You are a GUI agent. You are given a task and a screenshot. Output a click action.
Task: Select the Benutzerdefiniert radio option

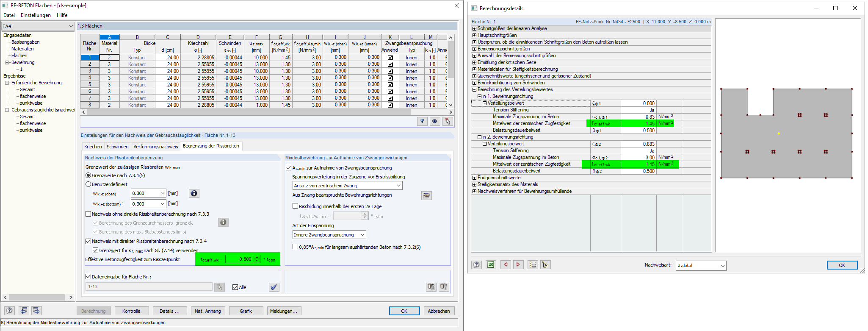(88, 184)
